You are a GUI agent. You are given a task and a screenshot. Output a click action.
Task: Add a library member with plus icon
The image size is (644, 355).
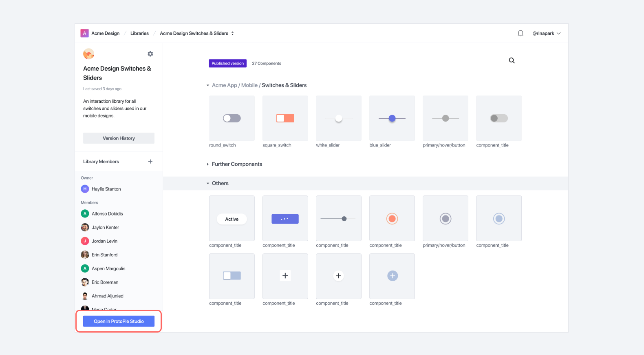tap(150, 162)
